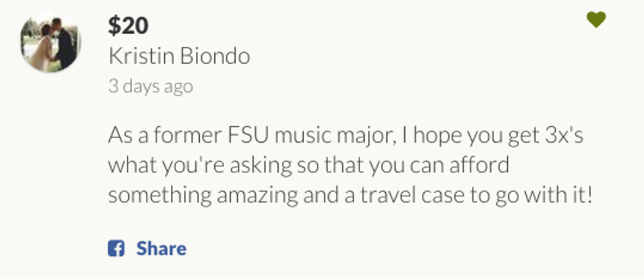The height and width of the screenshot is (279, 644).
Task: Click the Facebook logo icon
Action: pyautogui.click(x=116, y=249)
